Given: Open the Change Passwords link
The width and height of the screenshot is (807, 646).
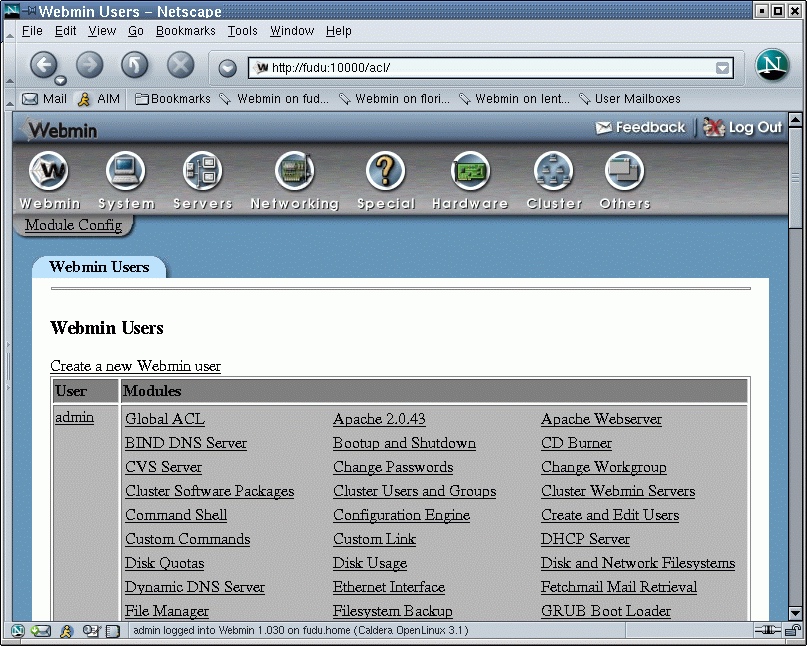Looking at the screenshot, I should coord(393,467).
